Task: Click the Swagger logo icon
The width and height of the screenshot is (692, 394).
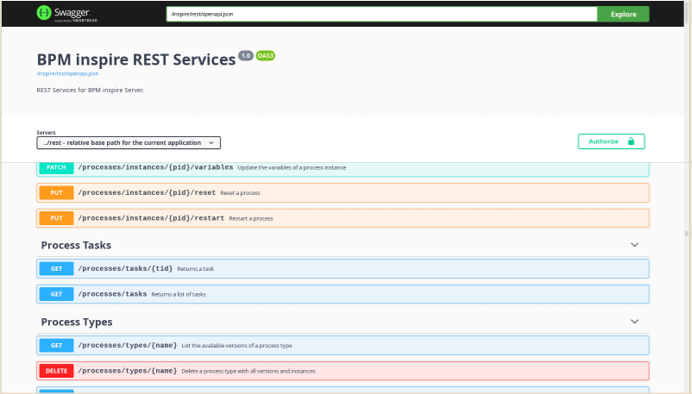Action: [44, 13]
